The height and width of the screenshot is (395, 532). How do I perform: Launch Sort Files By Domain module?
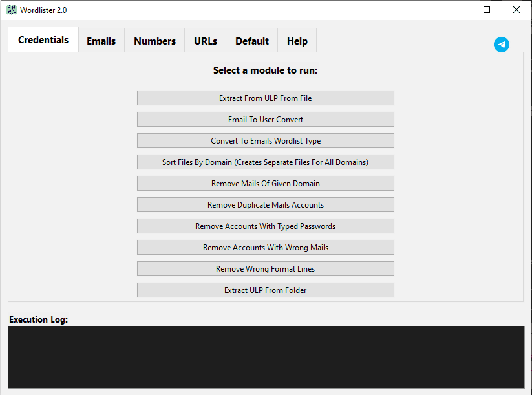265,162
